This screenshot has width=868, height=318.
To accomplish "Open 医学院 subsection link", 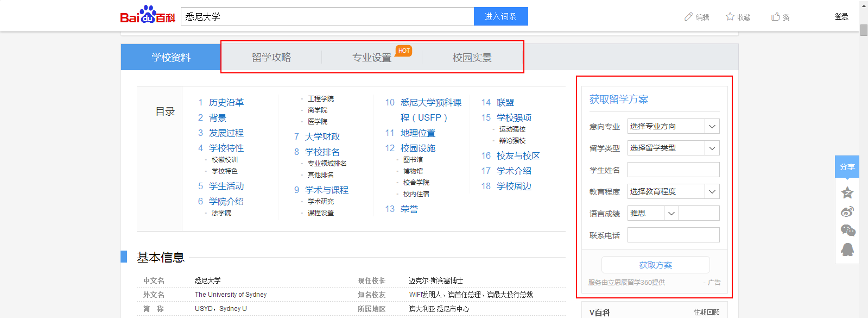I will 318,122.
